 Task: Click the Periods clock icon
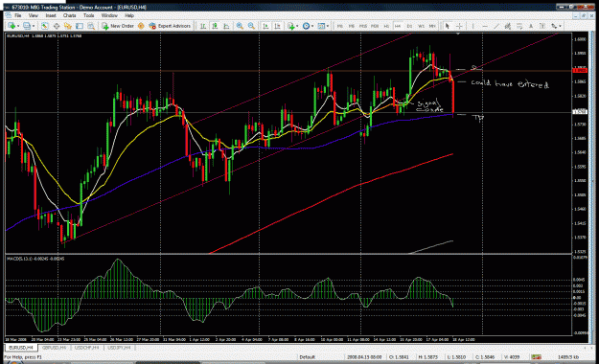(306, 26)
